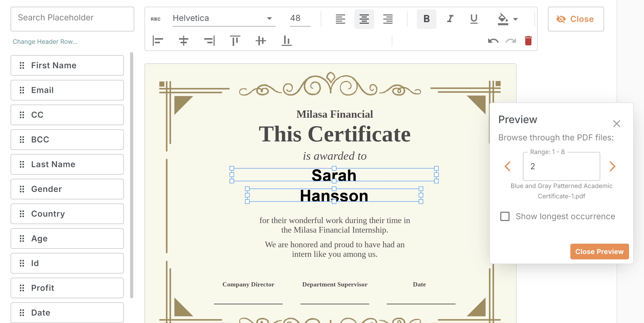Click the align text left icon

340,19
